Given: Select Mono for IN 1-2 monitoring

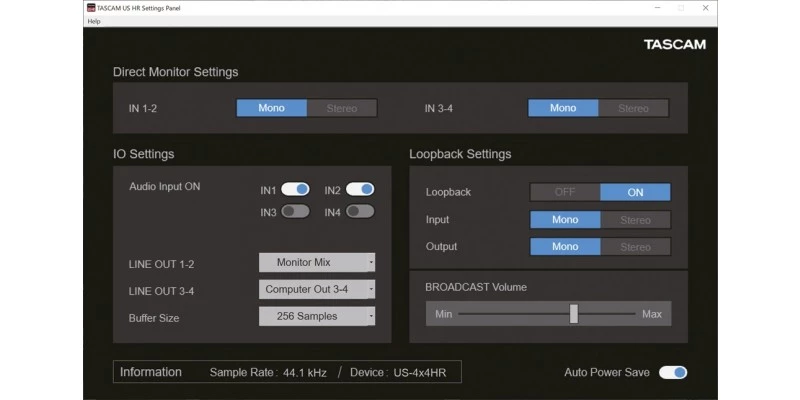Looking at the screenshot, I should click(271, 108).
